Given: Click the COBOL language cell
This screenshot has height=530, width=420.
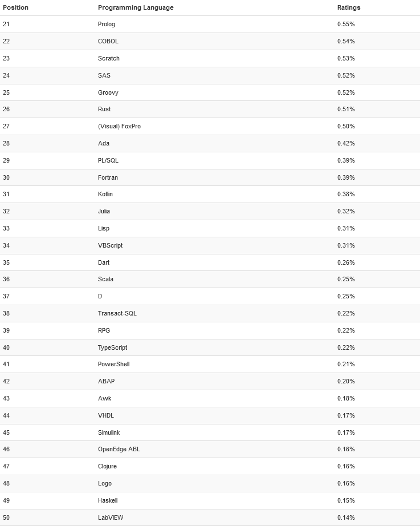Looking at the screenshot, I should 108,41.
